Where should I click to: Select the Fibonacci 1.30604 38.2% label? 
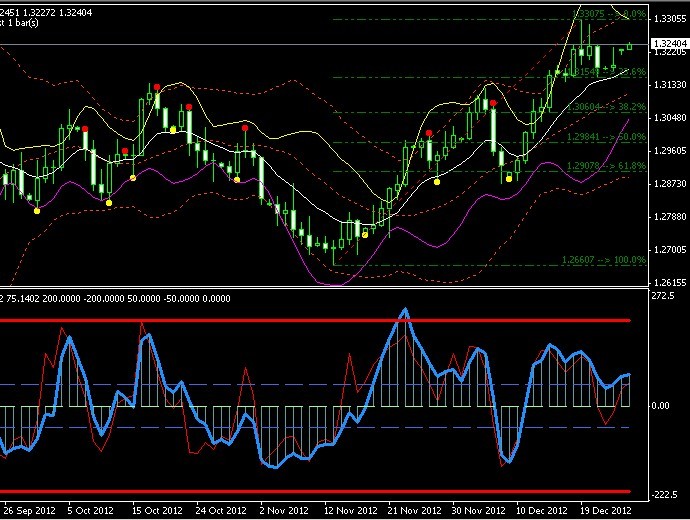(606, 107)
